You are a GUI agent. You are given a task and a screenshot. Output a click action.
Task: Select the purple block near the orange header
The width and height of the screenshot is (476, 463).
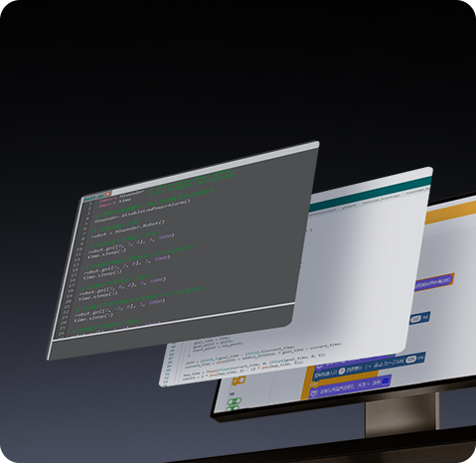(434, 282)
